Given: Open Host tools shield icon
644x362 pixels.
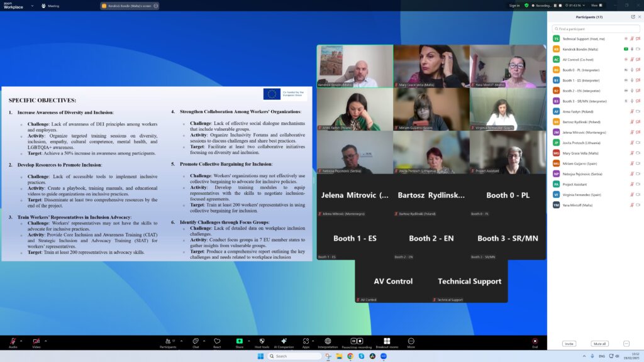Looking at the screenshot, I should click(x=261, y=342).
